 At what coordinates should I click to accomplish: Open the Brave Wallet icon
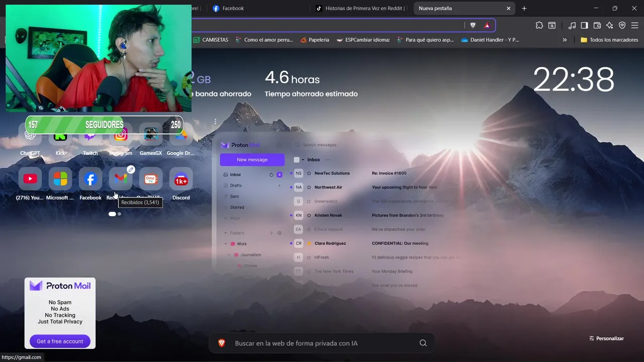pyautogui.click(x=597, y=25)
